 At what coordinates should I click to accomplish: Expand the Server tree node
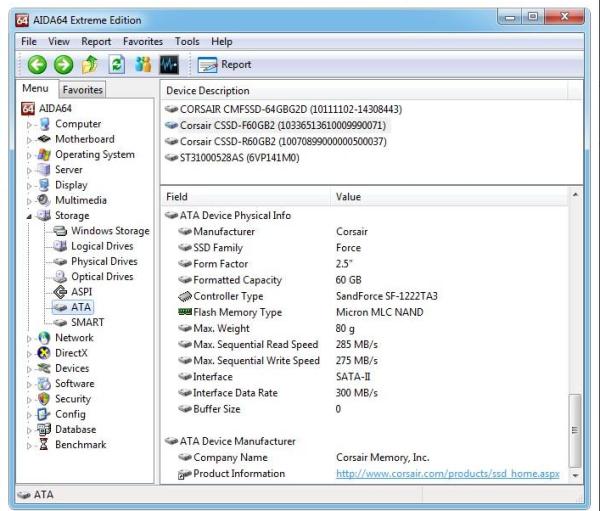pyautogui.click(x=29, y=170)
